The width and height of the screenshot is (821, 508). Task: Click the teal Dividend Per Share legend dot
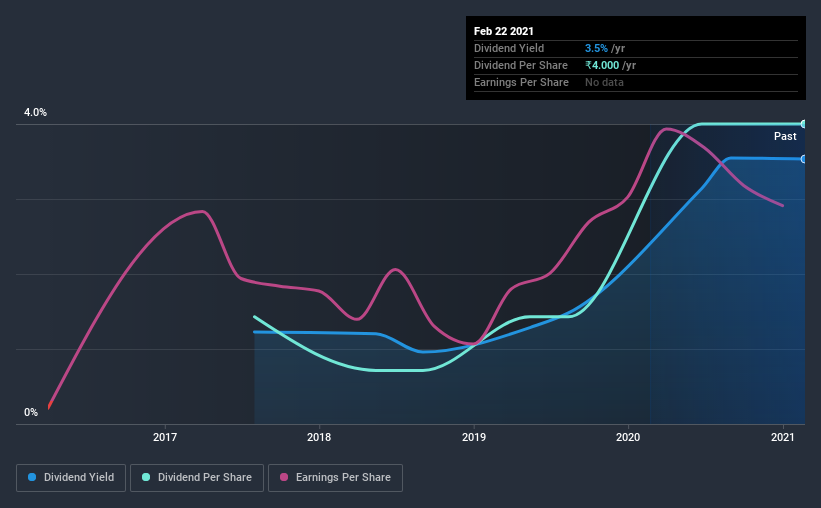(146, 477)
